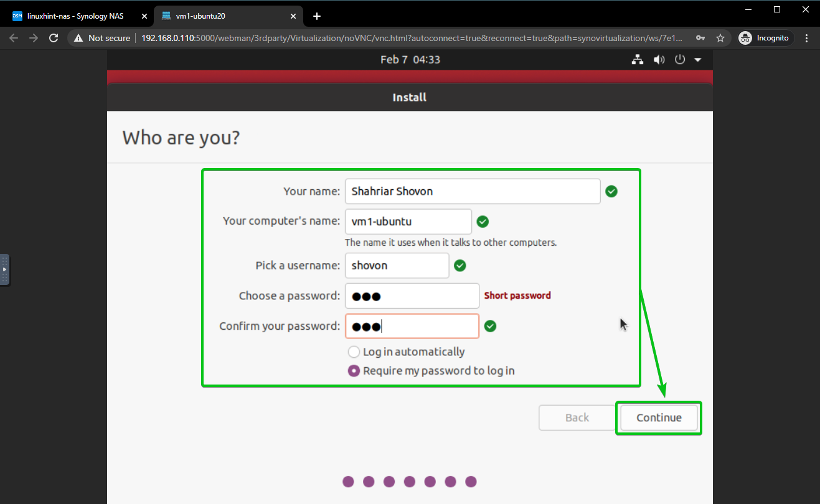This screenshot has width=820, height=504.
Task: Select Log in automatically option
Action: click(354, 352)
